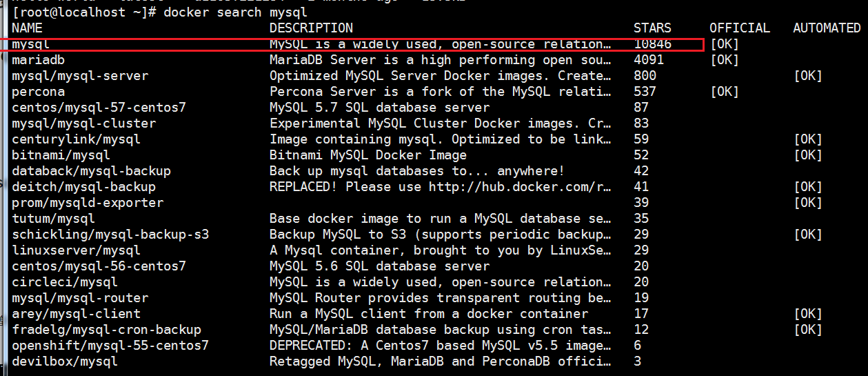This screenshot has height=376, width=868.
Task: Click the 'devilbox/mysql' image name
Action: click(x=65, y=362)
